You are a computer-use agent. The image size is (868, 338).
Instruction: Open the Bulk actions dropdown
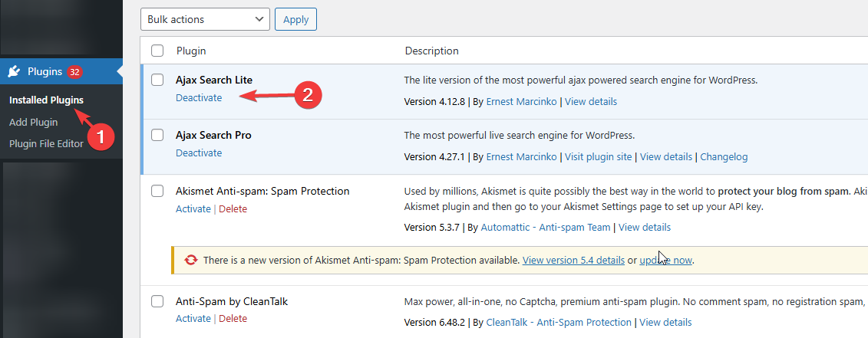point(206,19)
